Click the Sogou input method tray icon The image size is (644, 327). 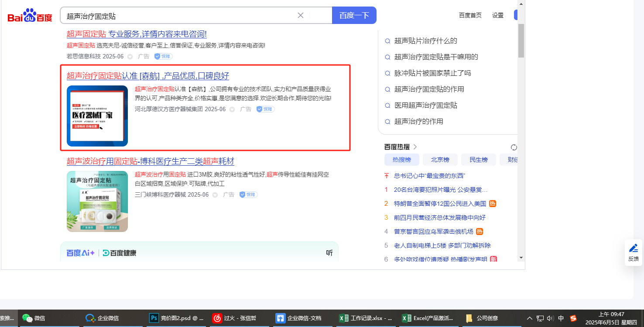(x=573, y=318)
